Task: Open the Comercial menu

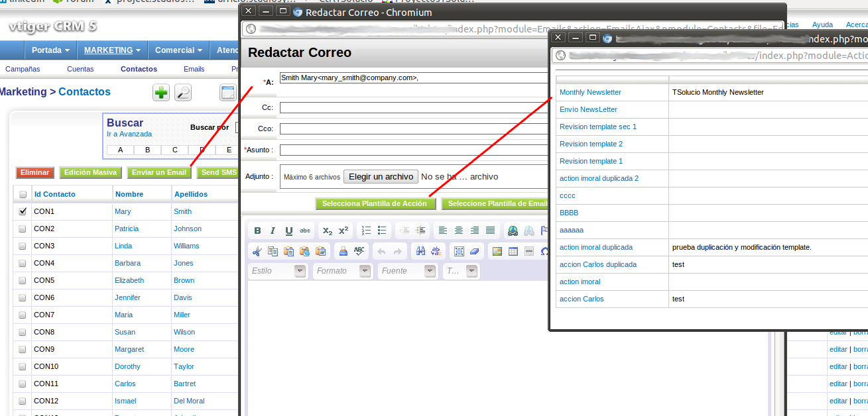Action: [179, 50]
